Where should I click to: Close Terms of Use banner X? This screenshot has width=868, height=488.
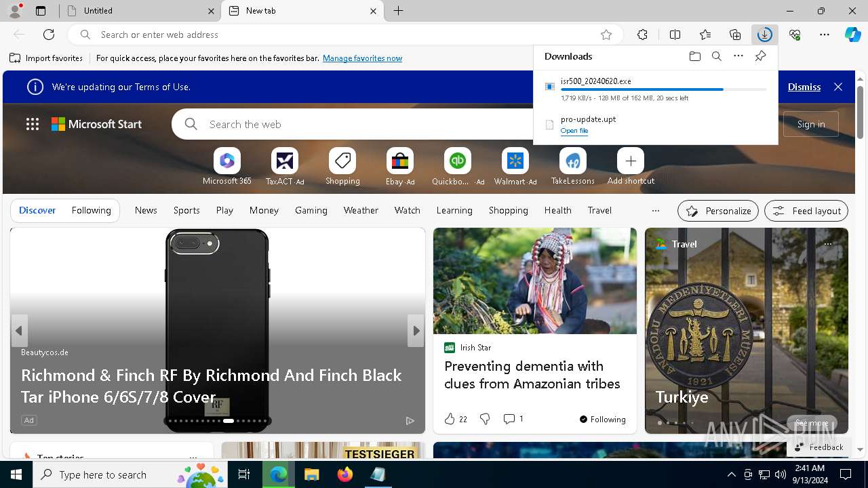[x=838, y=87]
